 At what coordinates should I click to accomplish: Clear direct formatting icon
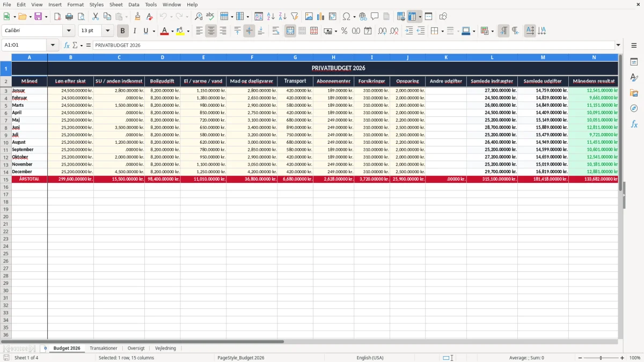pos(149,17)
